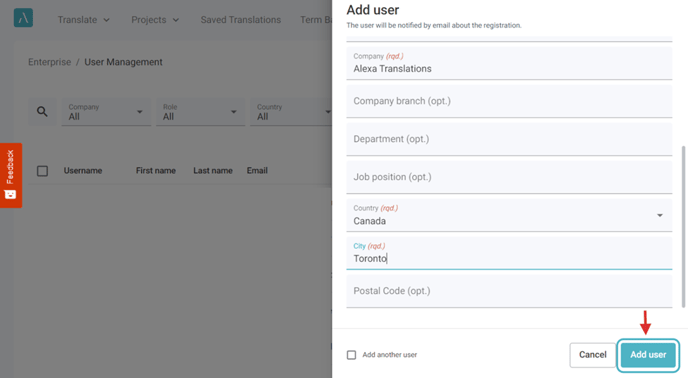The image size is (688, 378).
Task: Click the Cancel button
Action: click(x=593, y=355)
